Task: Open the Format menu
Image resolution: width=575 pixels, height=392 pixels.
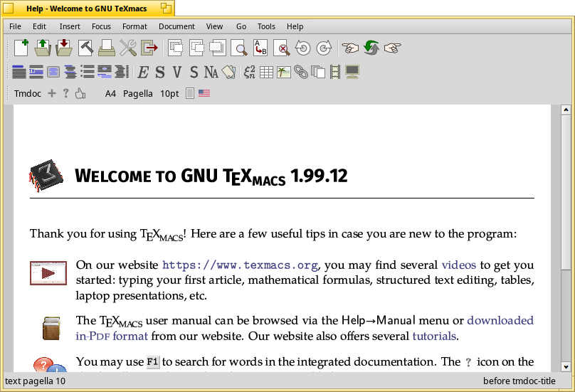Action: (134, 26)
